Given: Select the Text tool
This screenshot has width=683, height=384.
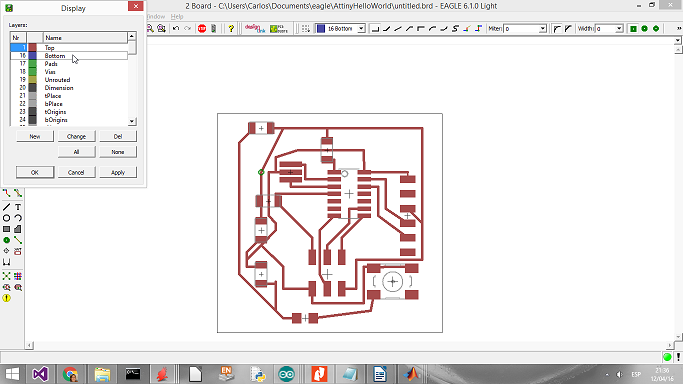Looking at the screenshot, I should (x=18, y=207).
